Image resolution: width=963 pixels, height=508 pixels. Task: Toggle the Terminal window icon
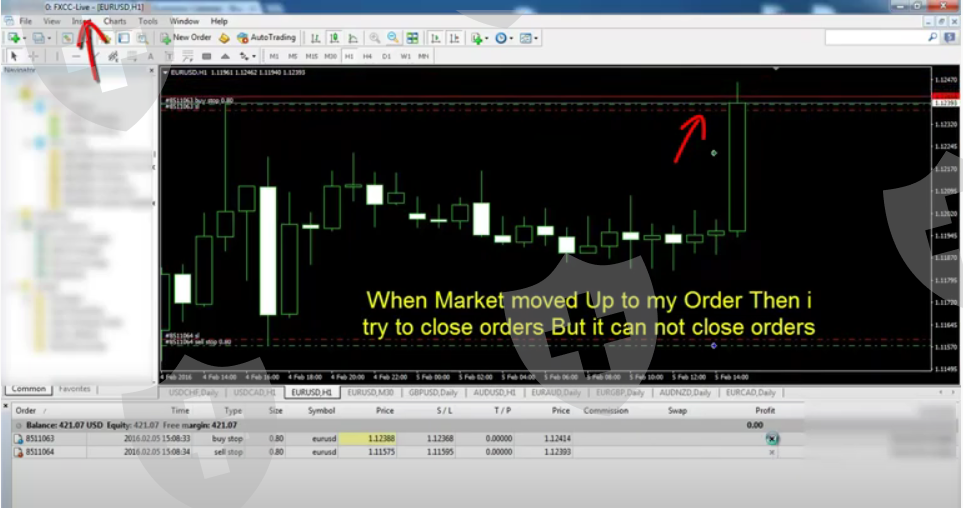tap(123, 37)
